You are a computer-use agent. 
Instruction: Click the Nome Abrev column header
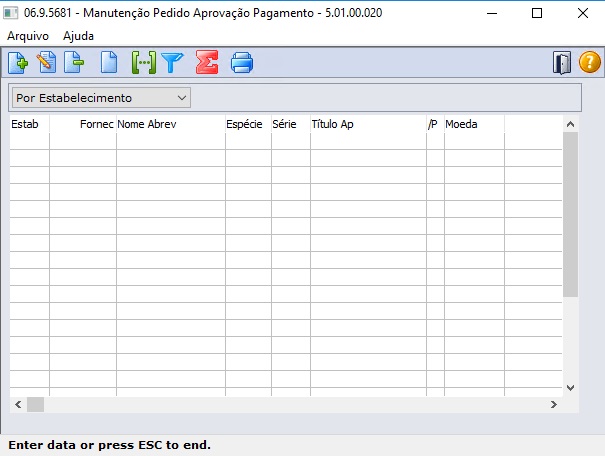(171, 124)
